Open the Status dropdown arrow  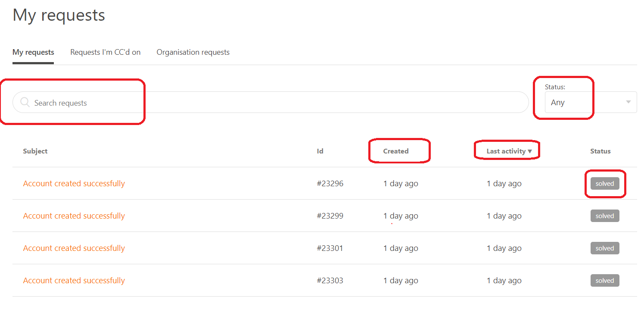(628, 102)
